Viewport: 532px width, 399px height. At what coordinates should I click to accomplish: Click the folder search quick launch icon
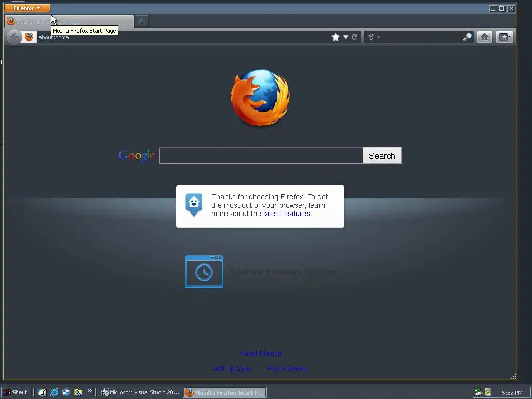point(78,393)
